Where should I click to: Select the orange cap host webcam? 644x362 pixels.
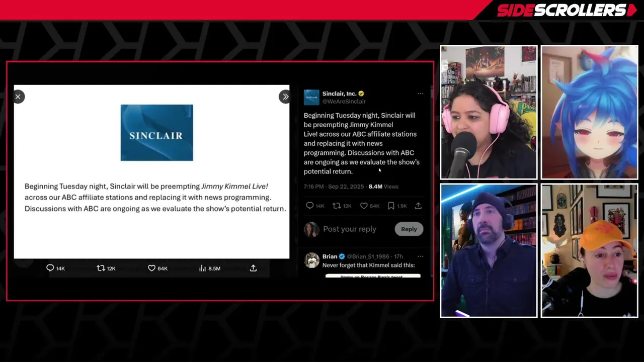[590, 250]
